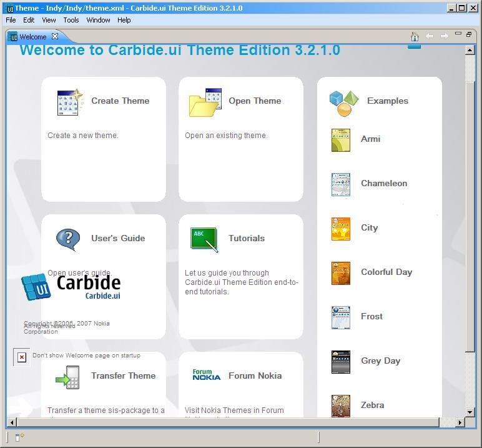
Task: Open the City example theme thumbnail
Action: 341,229
